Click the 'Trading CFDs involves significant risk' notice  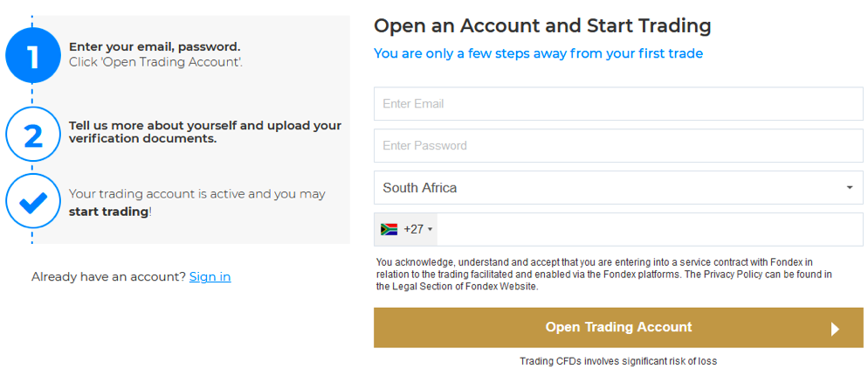point(618,361)
